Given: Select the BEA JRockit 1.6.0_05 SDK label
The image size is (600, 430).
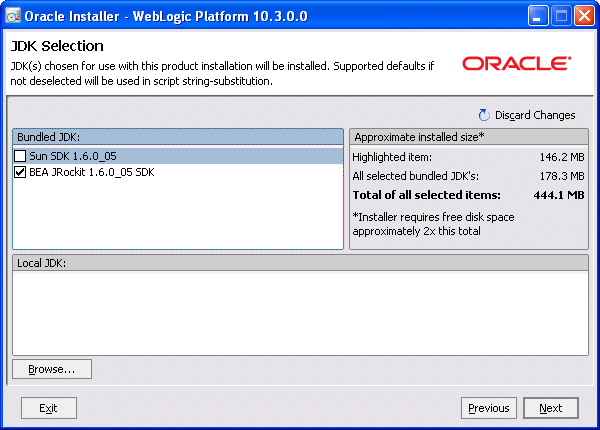Looking at the screenshot, I should pyautogui.click(x=92, y=172).
